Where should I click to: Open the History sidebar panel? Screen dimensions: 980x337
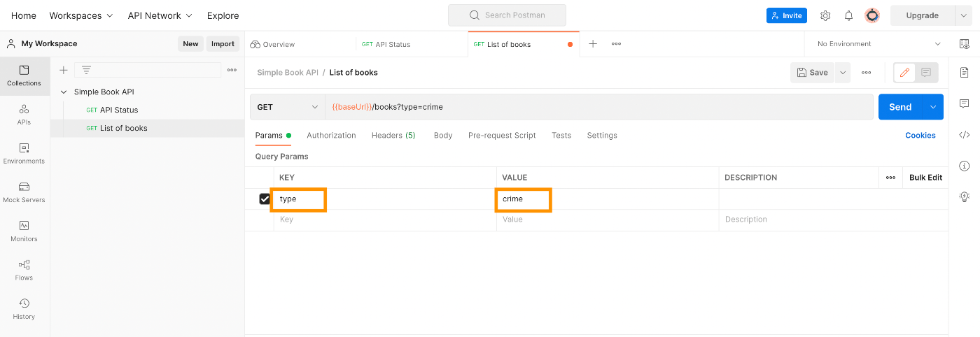(x=24, y=309)
